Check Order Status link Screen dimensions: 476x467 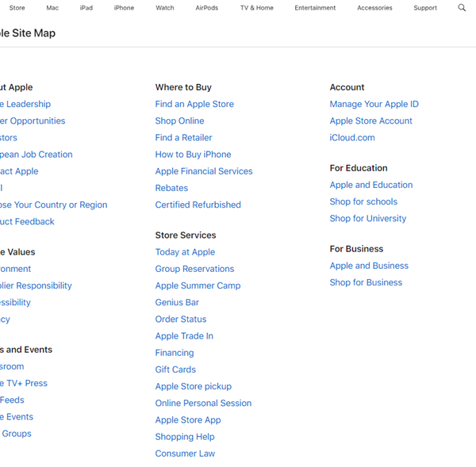[x=181, y=320]
